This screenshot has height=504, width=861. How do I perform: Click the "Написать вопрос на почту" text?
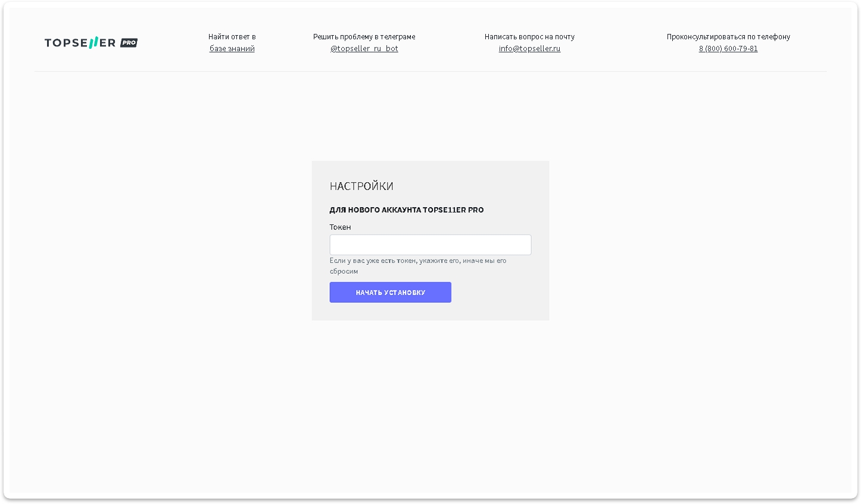click(x=529, y=37)
